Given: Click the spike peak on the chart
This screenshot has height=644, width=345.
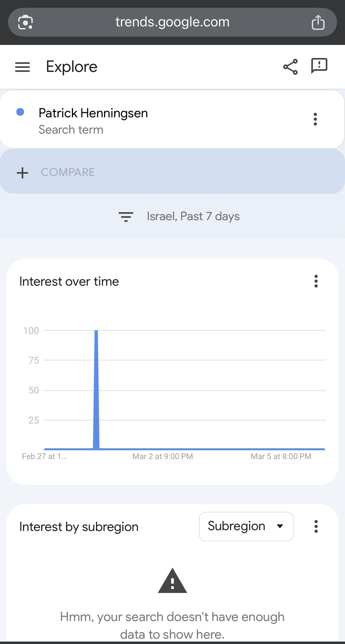Looking at the screenshot, I should [x=96, y=331].
